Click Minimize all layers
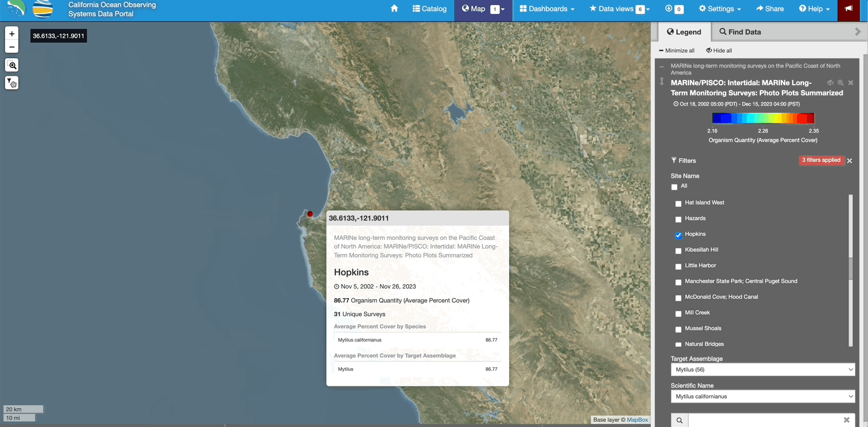Screen dimensions: 868x427 pos(677,51)
